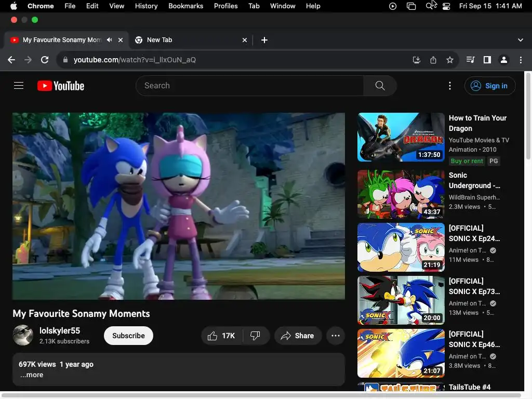Click the window stack icon in menu bar
The height and width of the screenshot is (399, 532).
pos(411,6)
